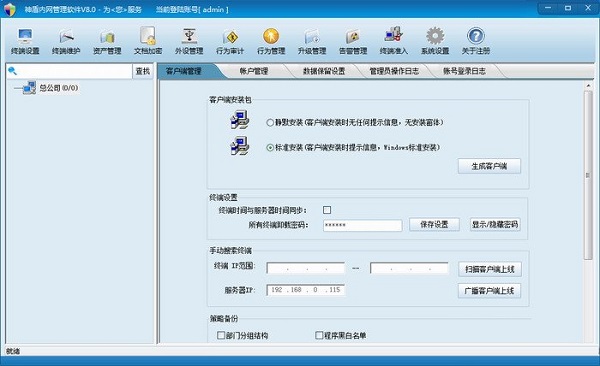Click the shield app logo in title bar

tap(10, 9)
